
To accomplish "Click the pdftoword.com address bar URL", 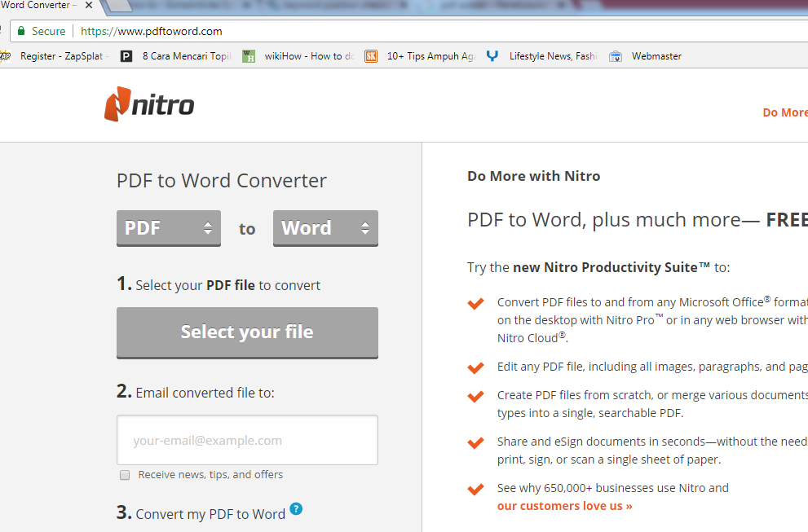I will 152,31.
